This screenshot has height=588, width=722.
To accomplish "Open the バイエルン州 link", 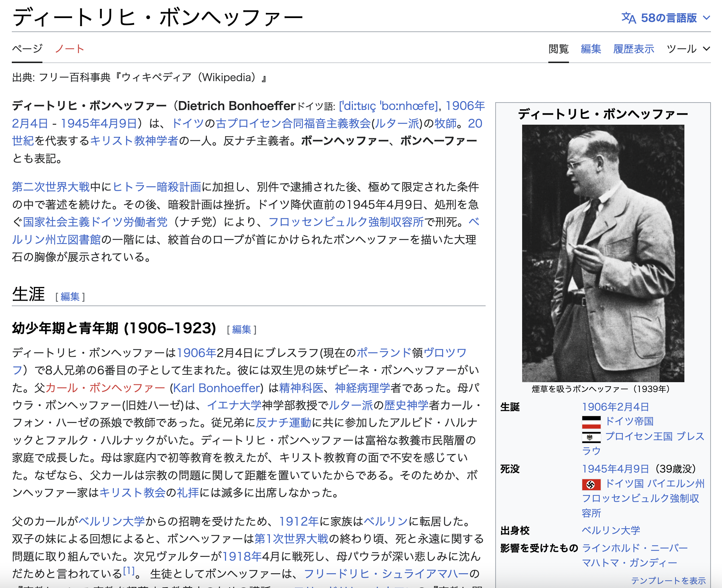I will [x=676, y=484].
